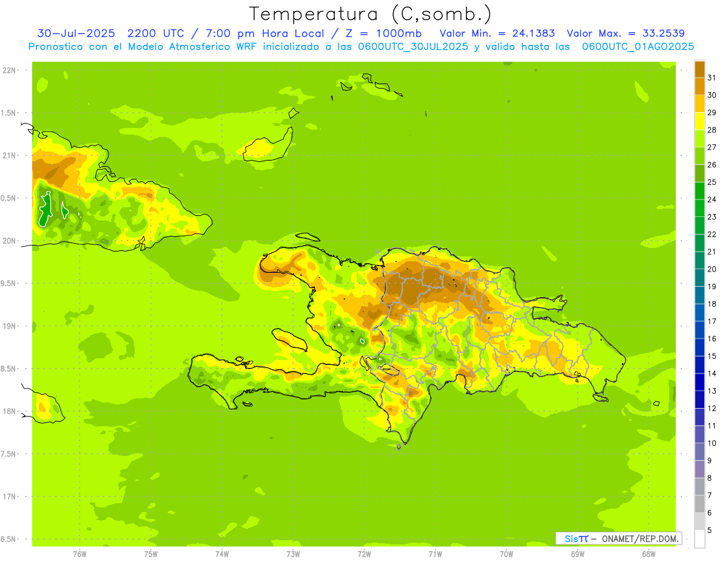Viewport: 728px width, 562px height.
Task: Click the 'Pronóstico con el Modelo Atmósferico WRF' subtitle
Action: point(143,47)
